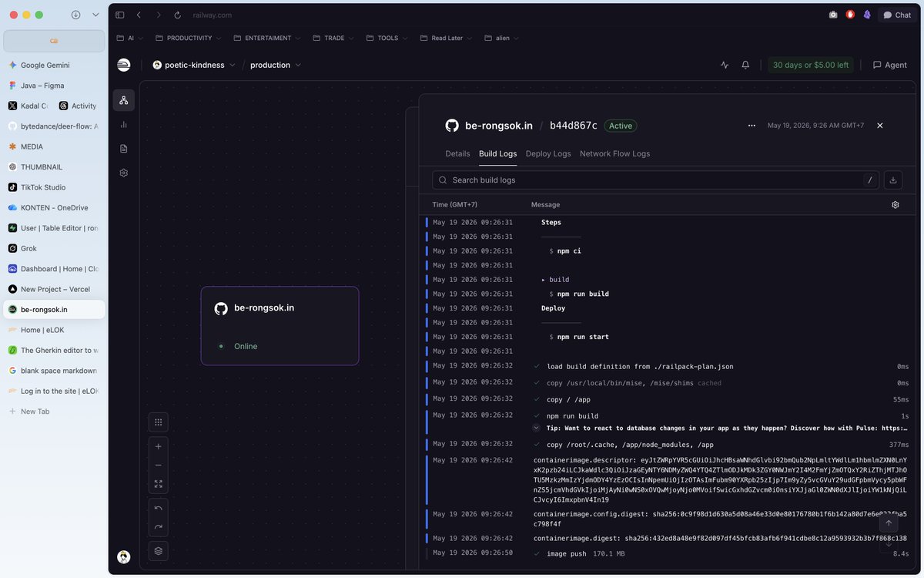Open the layers icon on canvas
This screenshot has height=578, width=924.
[x=158, y=551]
